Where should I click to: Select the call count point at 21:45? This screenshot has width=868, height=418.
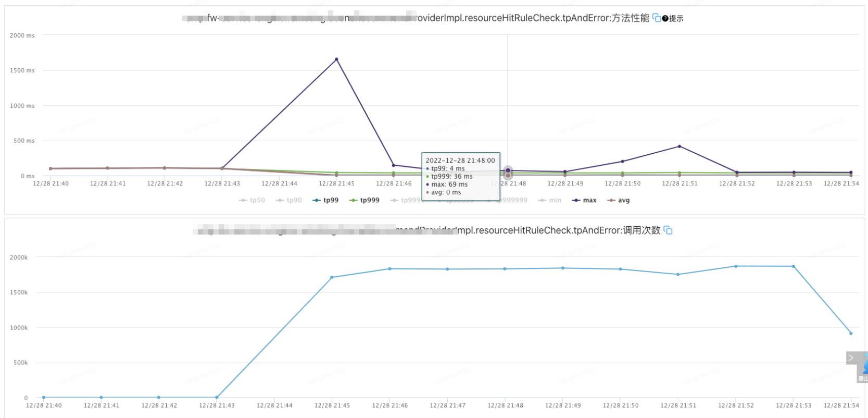pos(332,277)
